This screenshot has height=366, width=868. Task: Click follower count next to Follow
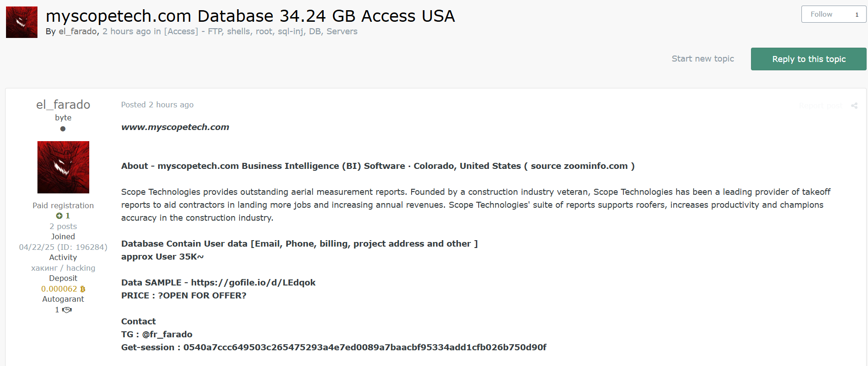pos(857,14)
